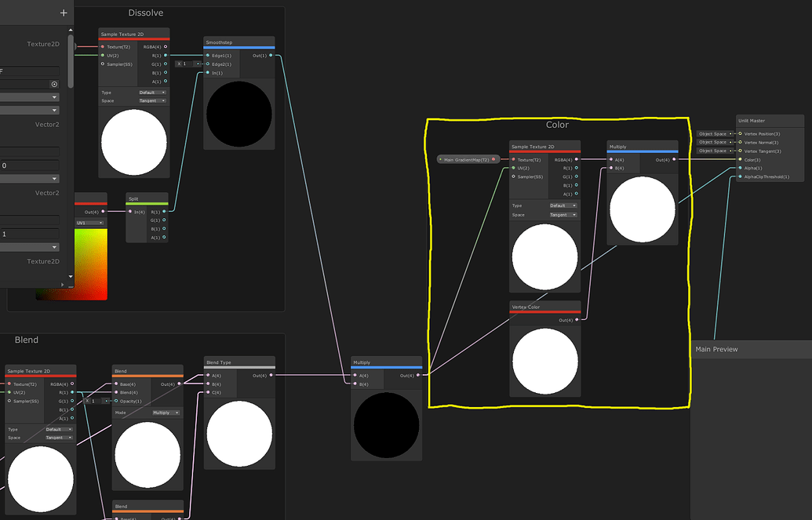The width and height of the screenshot is (812, 520).
Task: Click the Edge2(1) input port on Smoothstep
Action: click(x=208, y=64)
